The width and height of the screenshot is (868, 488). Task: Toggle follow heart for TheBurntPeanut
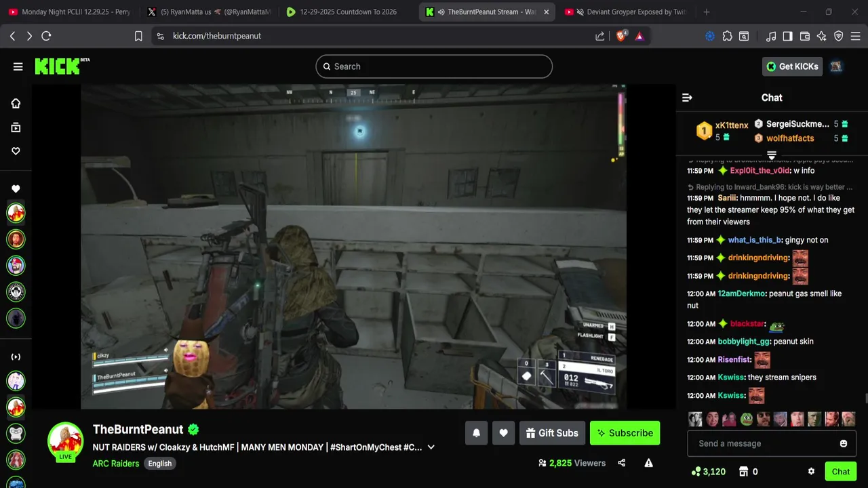(503, 433)
